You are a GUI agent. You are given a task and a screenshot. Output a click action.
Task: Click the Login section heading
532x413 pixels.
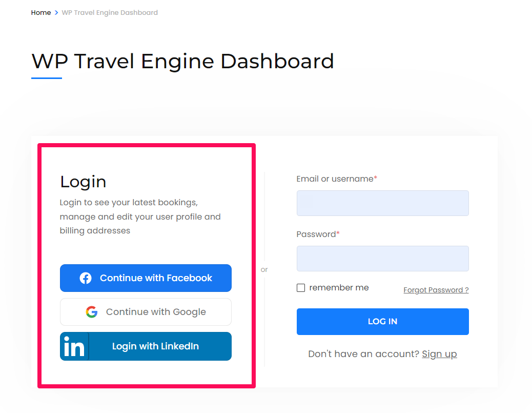[x=83, y=181]
